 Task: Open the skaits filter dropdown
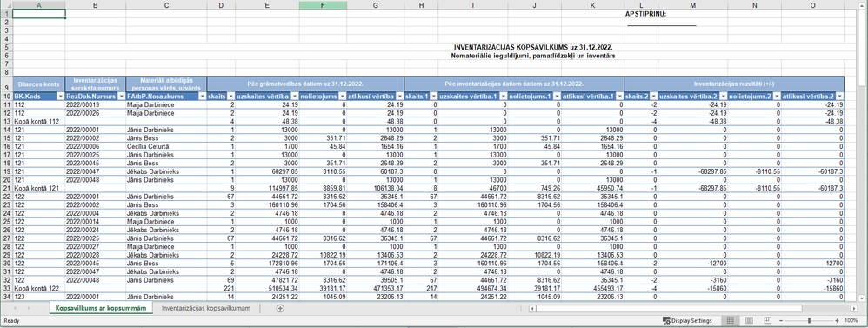point(230,97)
